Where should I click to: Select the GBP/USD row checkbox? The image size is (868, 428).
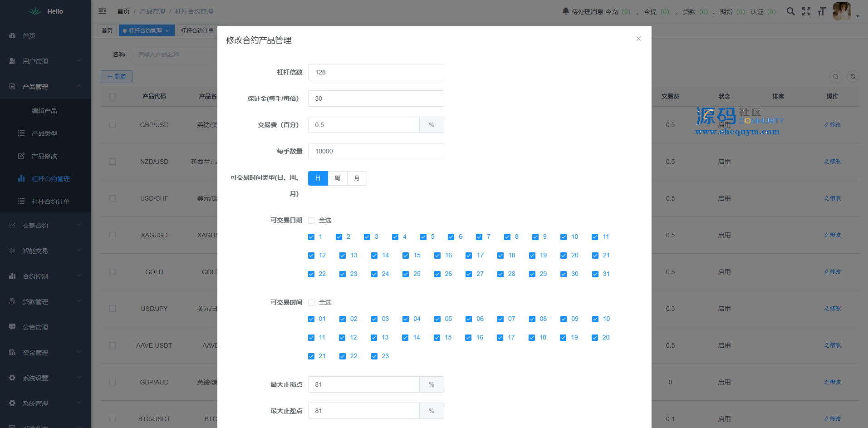113,125
